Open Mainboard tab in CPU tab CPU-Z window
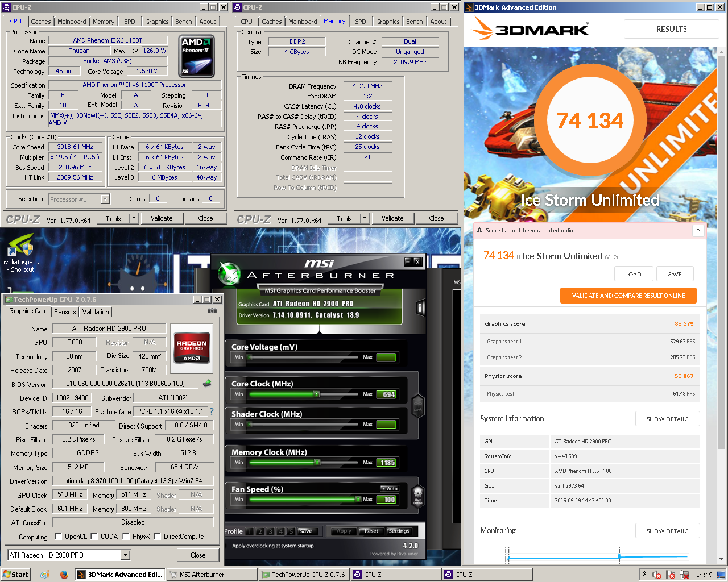The width and height of the screenshot is (728, 582). [72, 22]
